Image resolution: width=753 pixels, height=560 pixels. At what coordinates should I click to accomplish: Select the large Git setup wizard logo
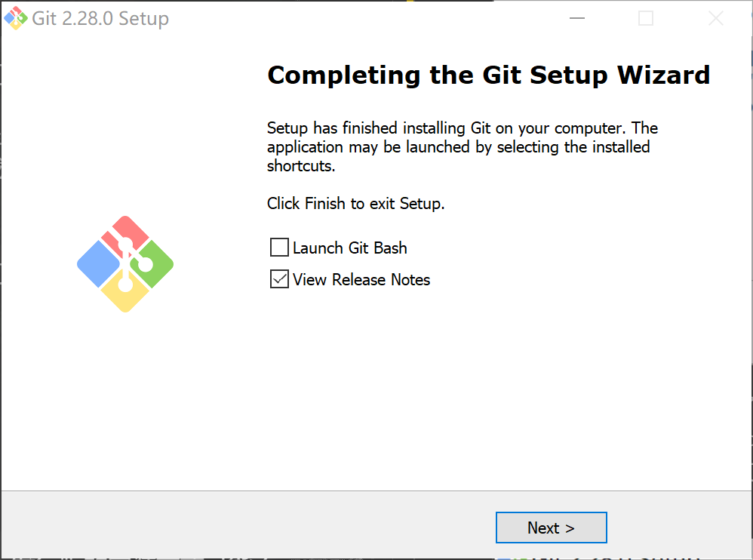[x=124, y=264]
